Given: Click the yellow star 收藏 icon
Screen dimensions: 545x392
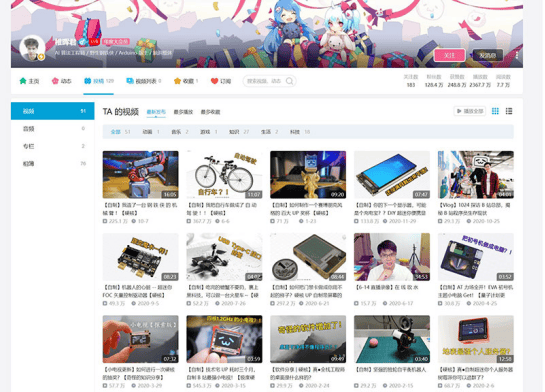Looking at the screenshot, I should [x=177, y=81].
